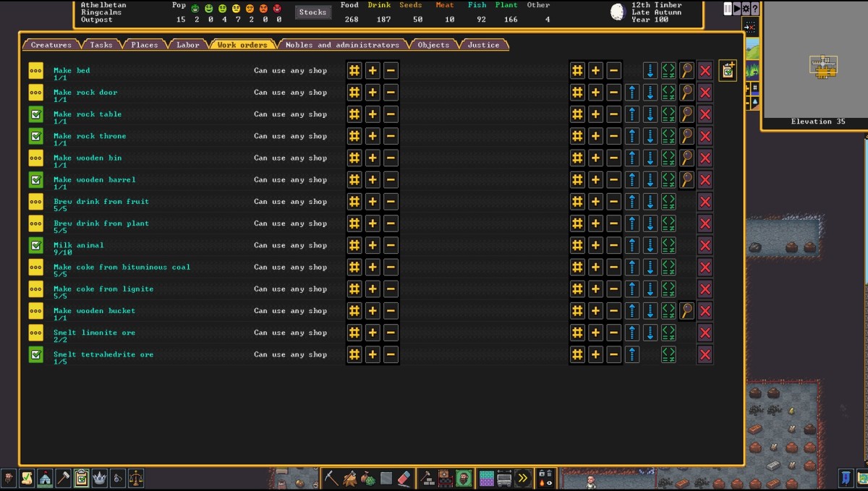
Task: Open conditions for Smelt limonite ore
Action: (x=668, y=333)
